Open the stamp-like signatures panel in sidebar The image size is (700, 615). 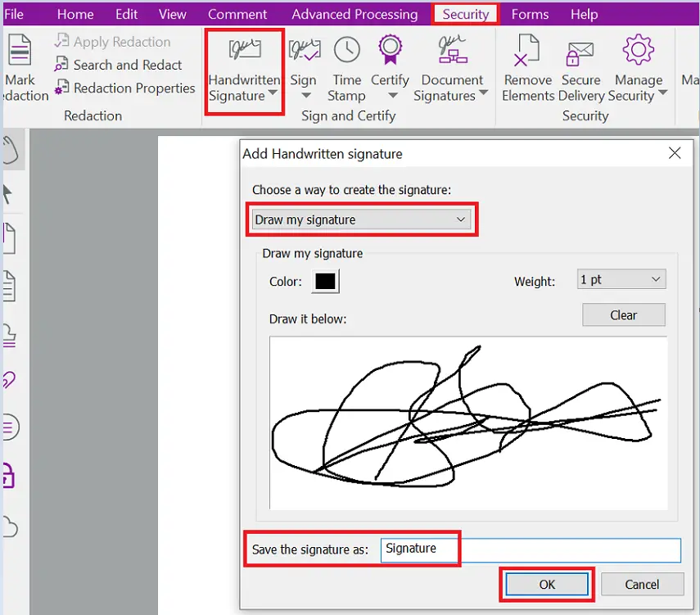pyautogui.click(x=9, y=336)
